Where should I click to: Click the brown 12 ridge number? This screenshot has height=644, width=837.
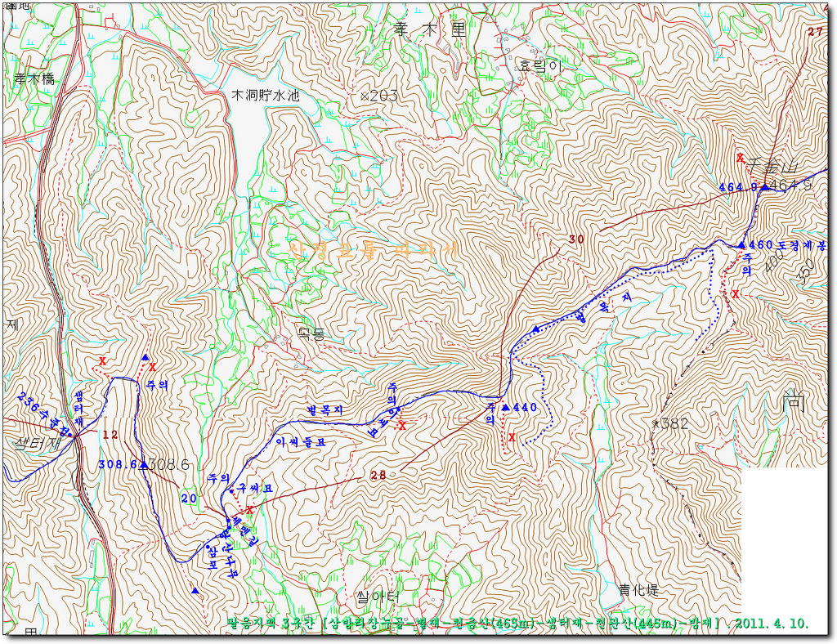[110, 435]
